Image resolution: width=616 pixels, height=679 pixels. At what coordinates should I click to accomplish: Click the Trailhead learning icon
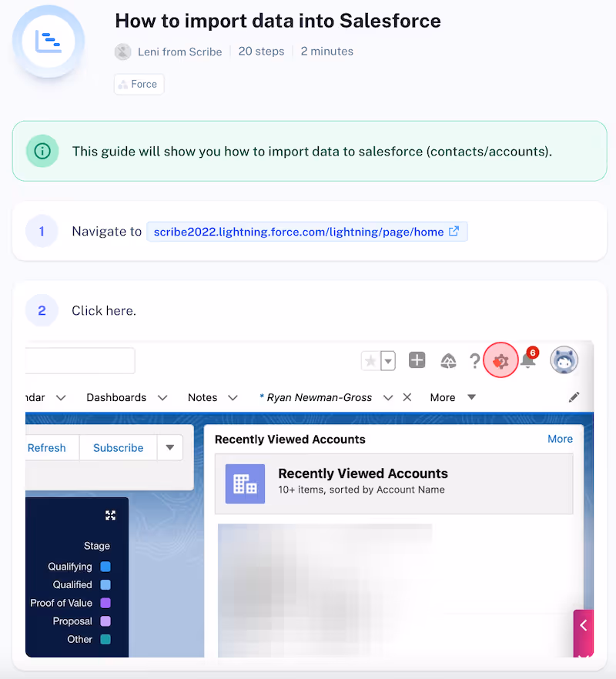(x=448, y=360)
